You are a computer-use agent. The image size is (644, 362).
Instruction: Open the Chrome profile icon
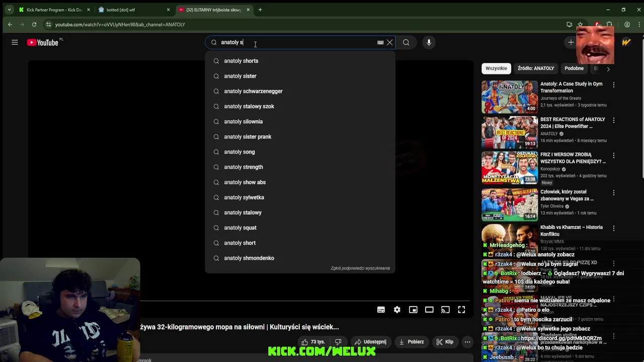pyautogui.click(x=627, y=25)
